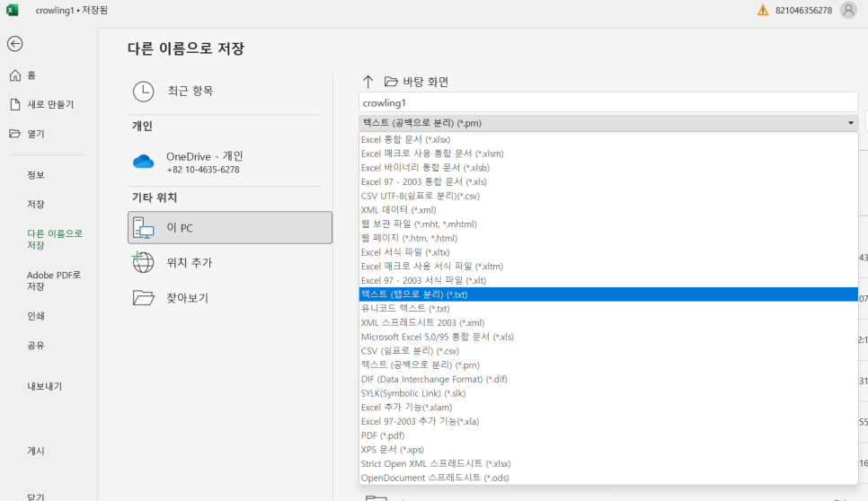Viewport: 868px width, 501px height.
Task: Choose Strict Open XML 스프레드시트 (*.xlsx)
Action: click(x=608, y=464)
